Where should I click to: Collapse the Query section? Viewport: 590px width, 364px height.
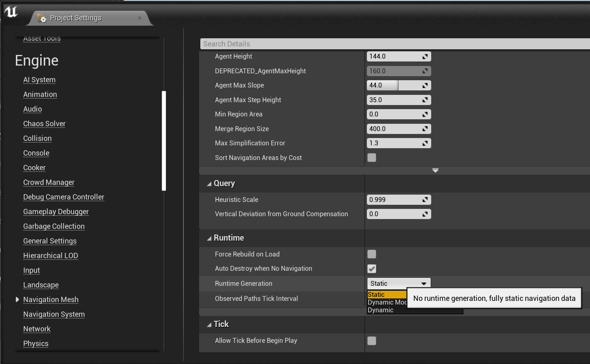(209, 184)
